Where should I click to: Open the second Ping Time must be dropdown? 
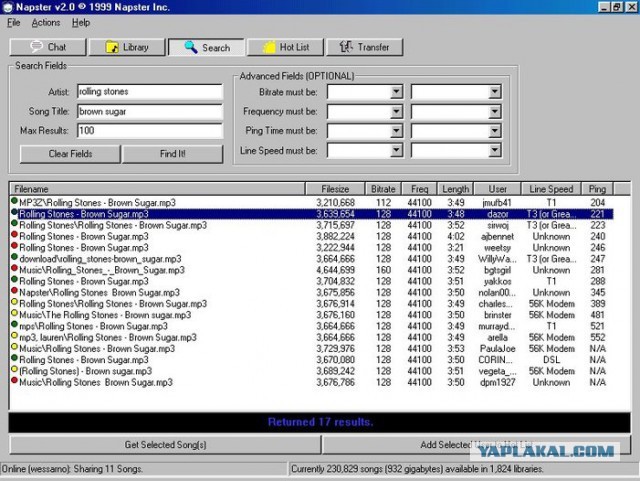[494, 131]
